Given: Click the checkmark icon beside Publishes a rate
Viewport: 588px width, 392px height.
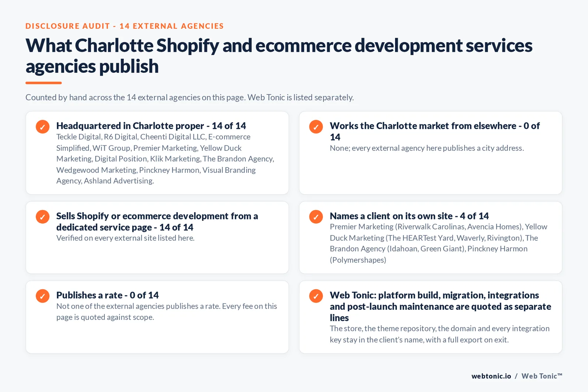Looking at the screenshot, I should coord(43,296).
